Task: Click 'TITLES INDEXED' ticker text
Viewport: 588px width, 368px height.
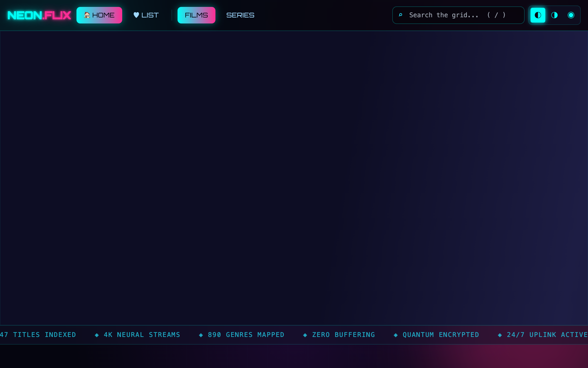Action: [x=45, y=335]
